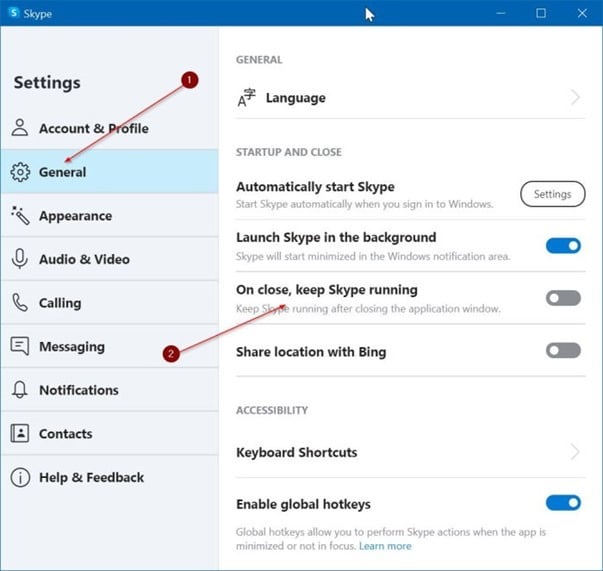603x571 pixels.
Task: Maximize the Skype window
Action: tap(541, 13)
